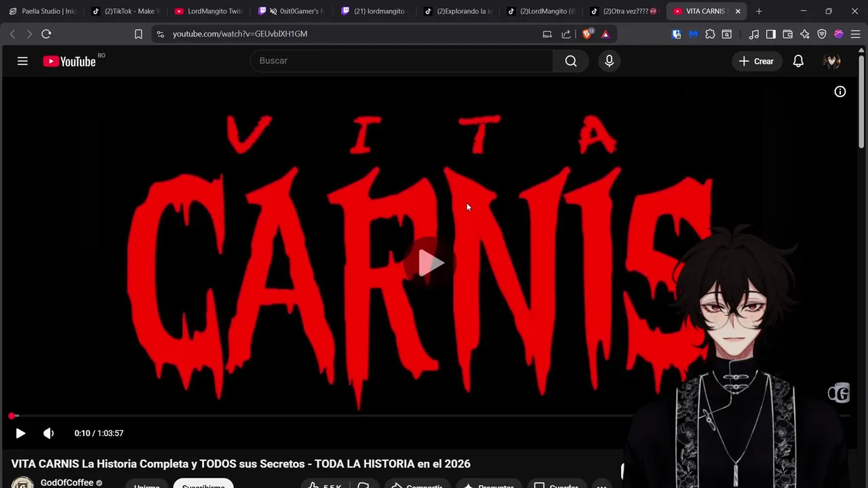Toggle the Brave VPN icon
868x488 pixels.
point(822,34)
